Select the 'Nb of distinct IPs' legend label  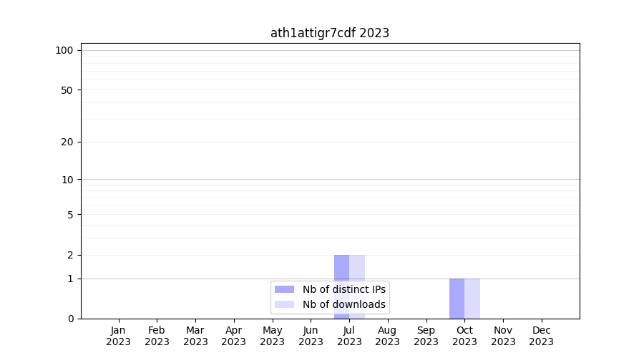(x=344, y=289)
